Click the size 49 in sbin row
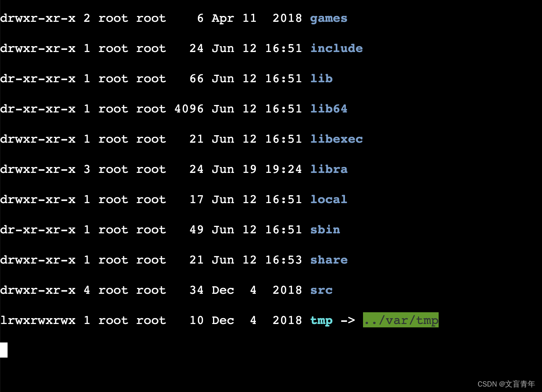The height and width of the screenshot is (392, 542). click(x=197, y=230)
